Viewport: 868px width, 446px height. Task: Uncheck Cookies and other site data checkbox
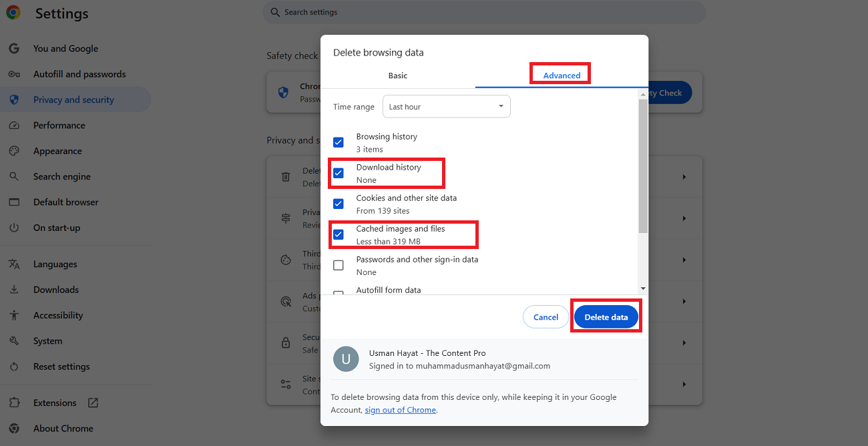point(339,204)
